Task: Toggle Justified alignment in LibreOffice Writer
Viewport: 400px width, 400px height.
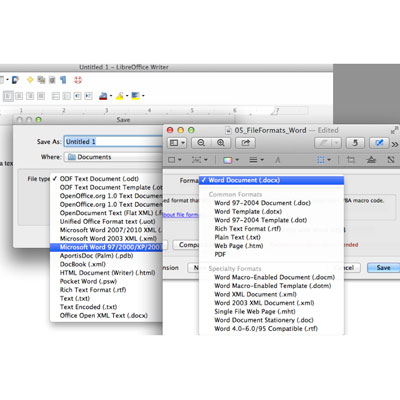Action: pyautogui.click(x=41, y=96)
